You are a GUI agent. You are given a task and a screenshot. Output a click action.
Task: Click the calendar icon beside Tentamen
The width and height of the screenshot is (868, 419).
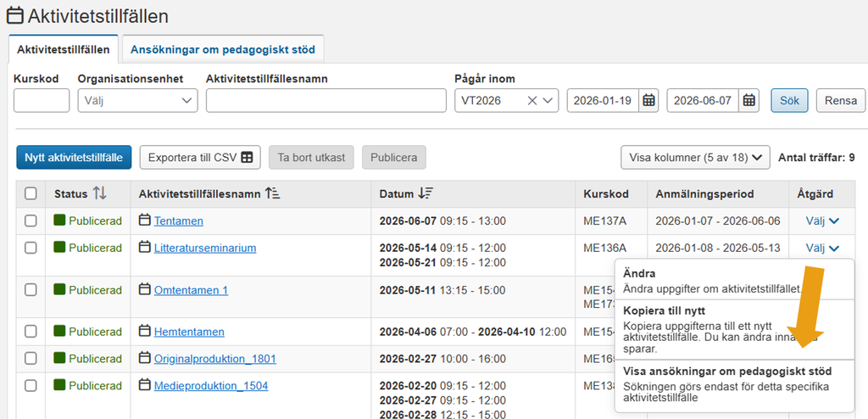[144, 221]
